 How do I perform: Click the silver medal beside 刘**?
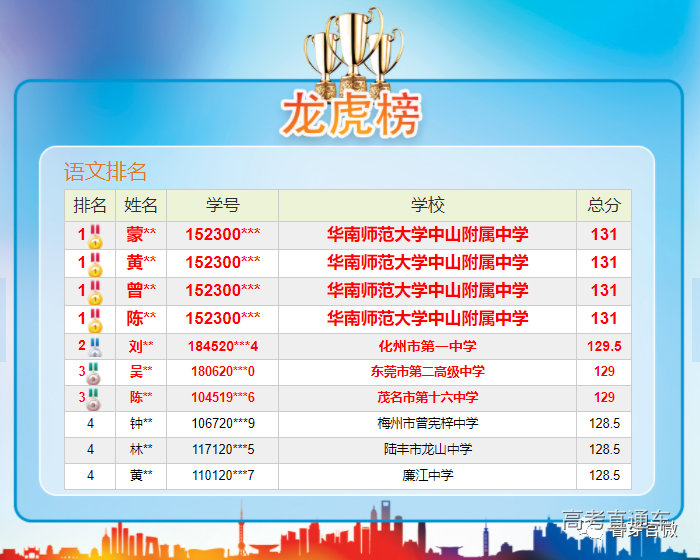(96, 347)
